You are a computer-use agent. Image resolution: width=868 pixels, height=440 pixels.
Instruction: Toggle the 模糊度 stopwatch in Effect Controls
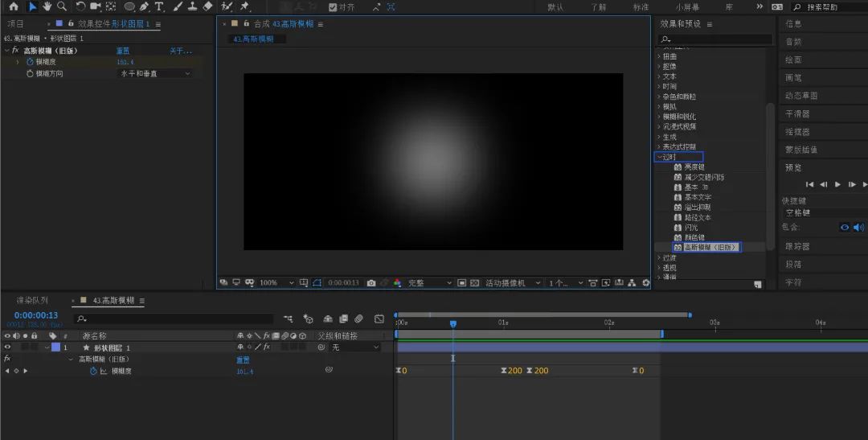coord(30,61)
